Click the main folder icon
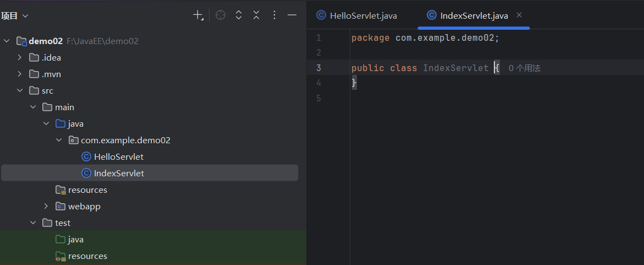 [47, 107]
